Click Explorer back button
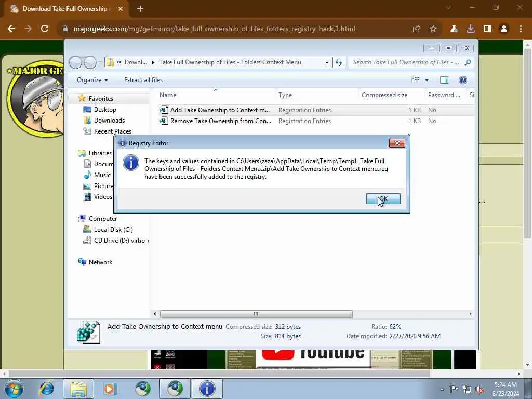Viewport: 532px width, 399px height. 75,62
